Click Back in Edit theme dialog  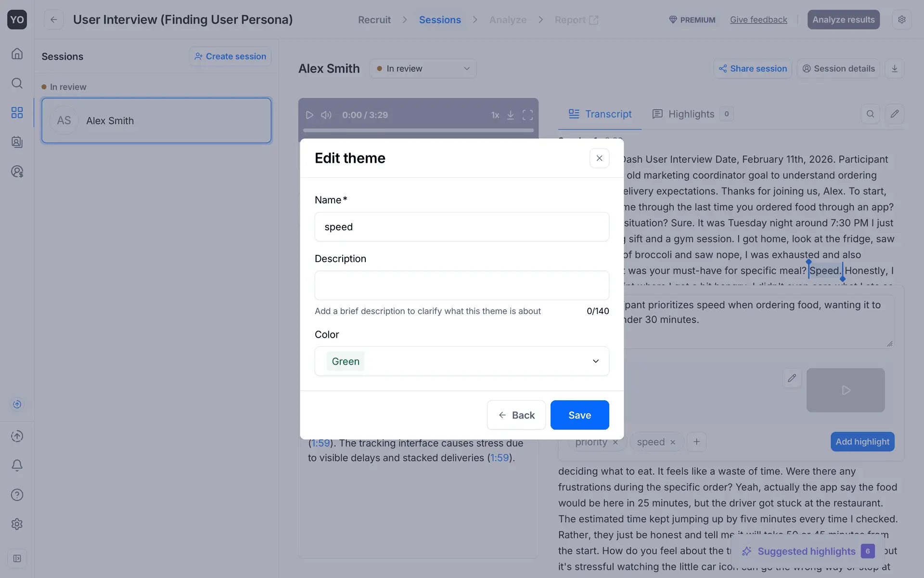pyautogui.click(x=516, y=415)
